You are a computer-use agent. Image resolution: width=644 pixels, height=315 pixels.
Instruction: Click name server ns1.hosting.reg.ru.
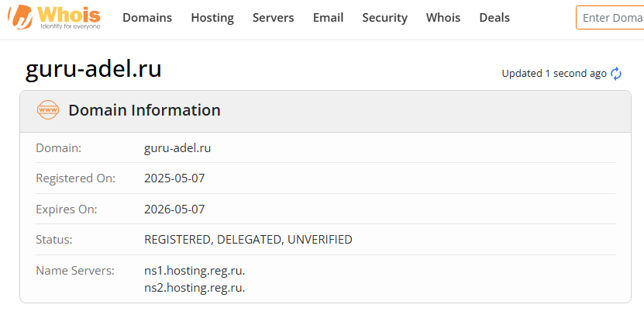[195, 271]
